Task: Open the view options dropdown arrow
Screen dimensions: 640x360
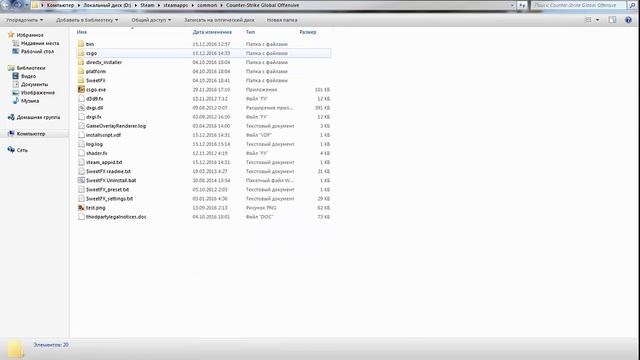Action: (598, 20)
